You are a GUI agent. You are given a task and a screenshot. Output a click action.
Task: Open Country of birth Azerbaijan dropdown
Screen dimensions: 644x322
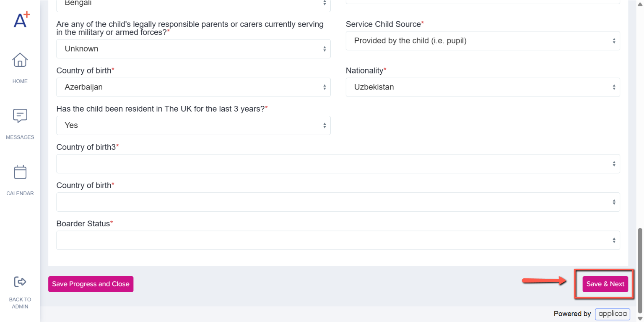[x=193, y=87]
